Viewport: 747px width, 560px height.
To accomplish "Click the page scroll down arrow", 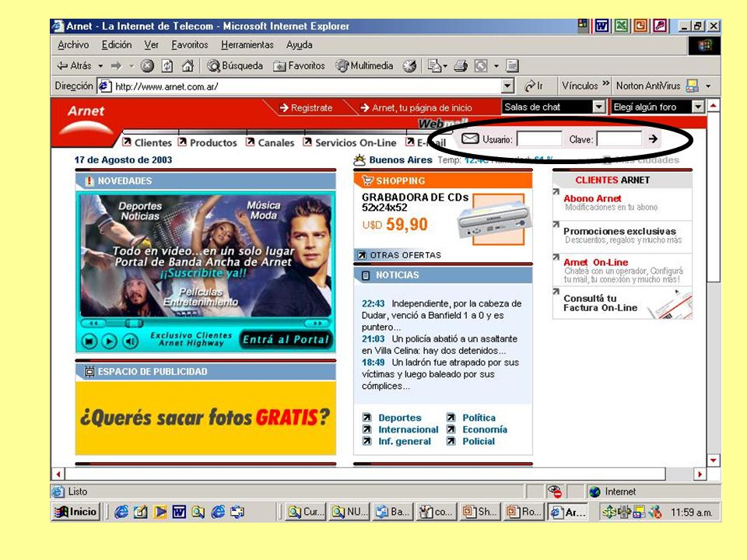I will coord(714,460).
